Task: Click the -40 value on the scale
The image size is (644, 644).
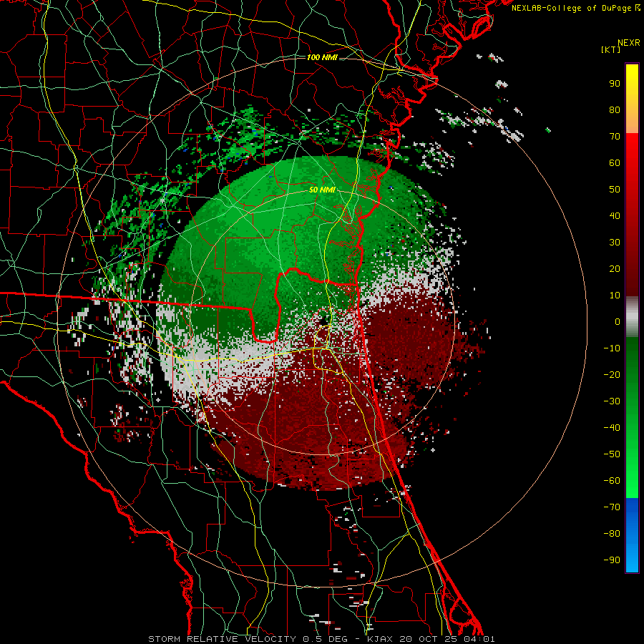Action: (612, 428)
